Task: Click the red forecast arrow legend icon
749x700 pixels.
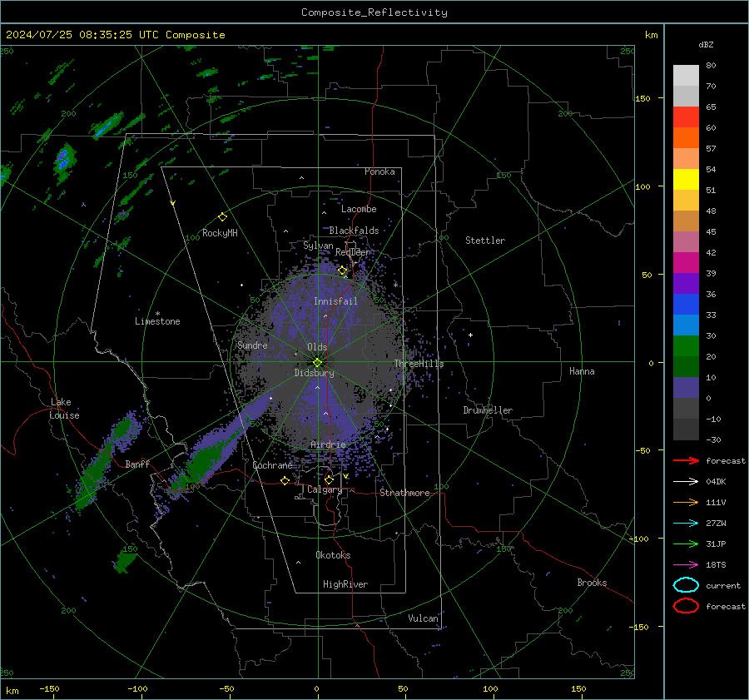Action: pyautogui.click(x=686, y=460)
